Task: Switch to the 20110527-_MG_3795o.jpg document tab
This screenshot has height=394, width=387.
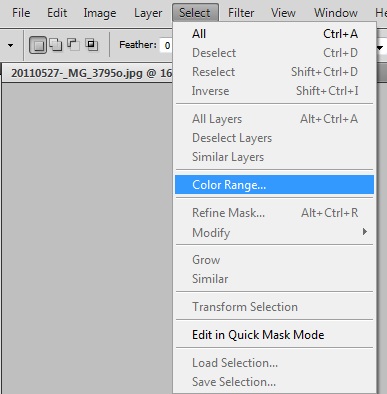Action: [x=88, y=73]
